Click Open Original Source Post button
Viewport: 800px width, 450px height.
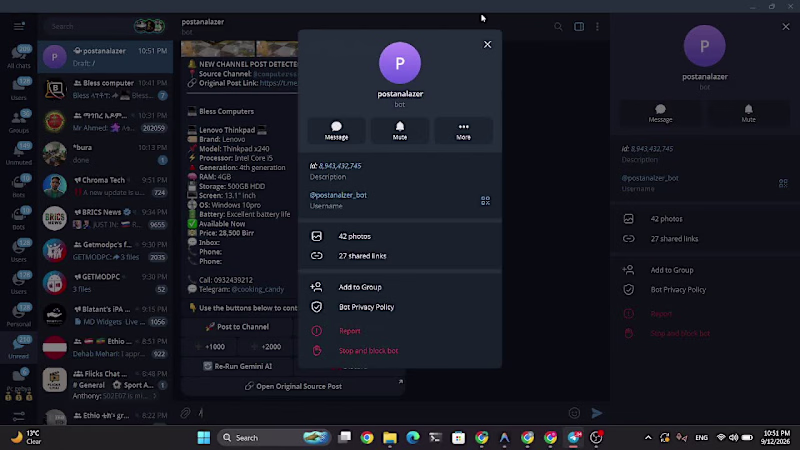(x=293, y=386)
